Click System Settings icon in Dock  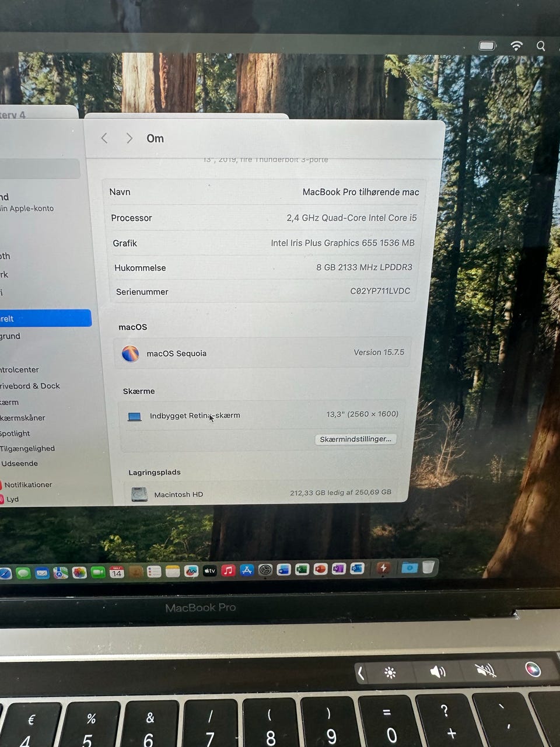(265, 570)
